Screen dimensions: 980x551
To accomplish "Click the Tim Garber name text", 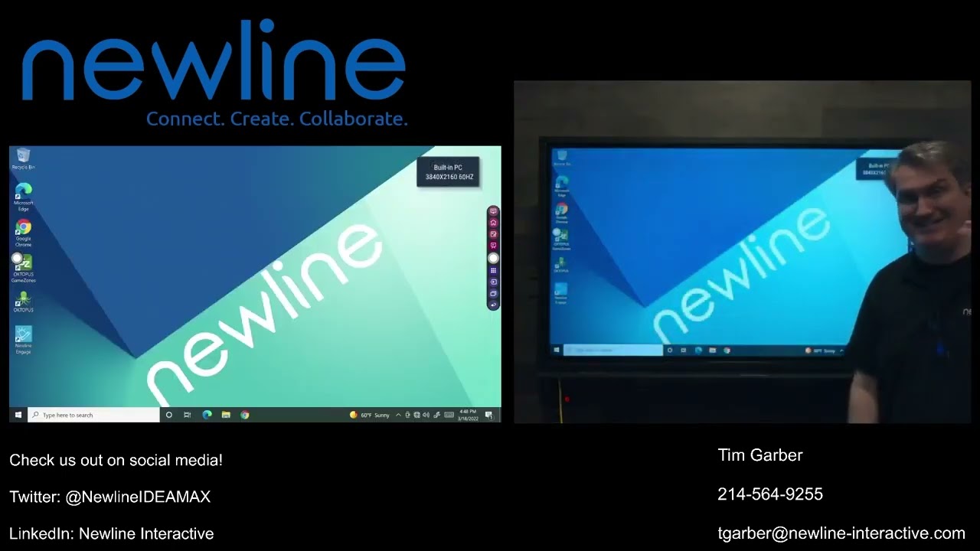I will (760, 455).
